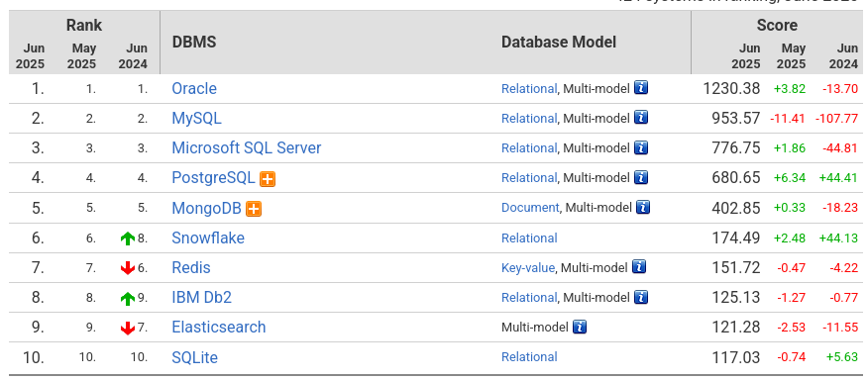The image size is (868, 380).
Task: Click the -44.81 change for SQL Server
Action: 839,148
